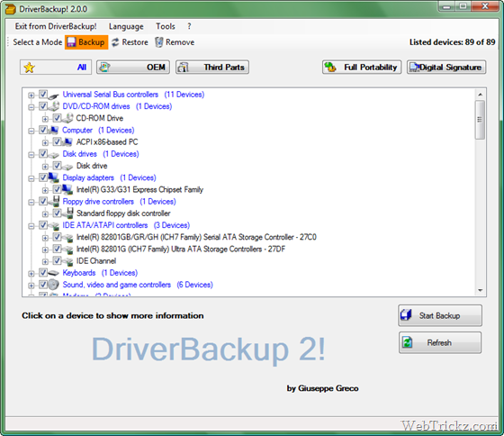
Task: Click the Floppy drive controllers icon
Action: click(x=55, y=202)
